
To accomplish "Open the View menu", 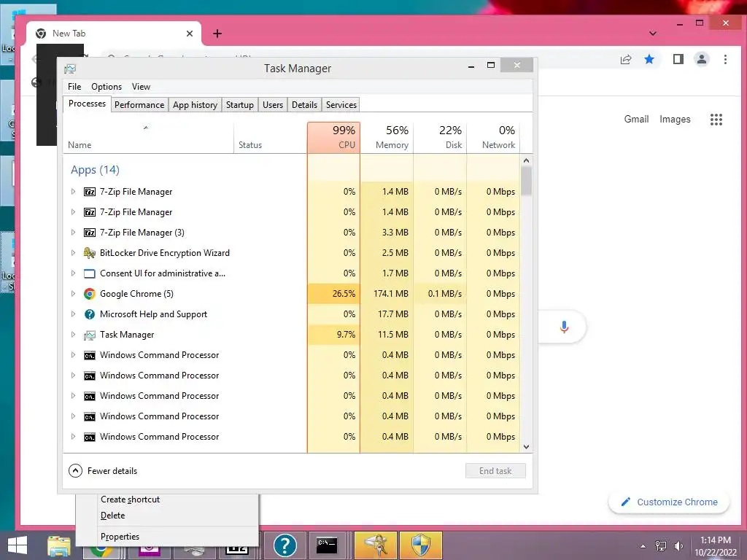I will tap(141, 87).
